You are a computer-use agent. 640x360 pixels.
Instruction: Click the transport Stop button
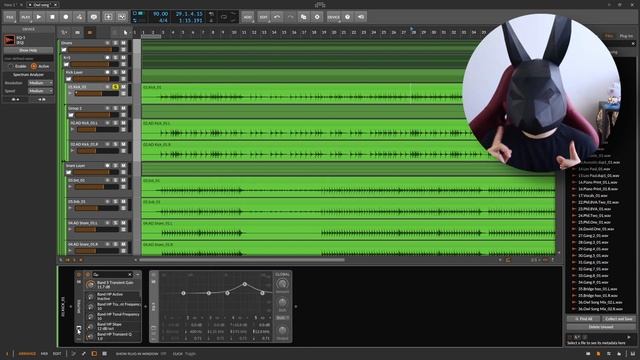click(x=52, y=17)
